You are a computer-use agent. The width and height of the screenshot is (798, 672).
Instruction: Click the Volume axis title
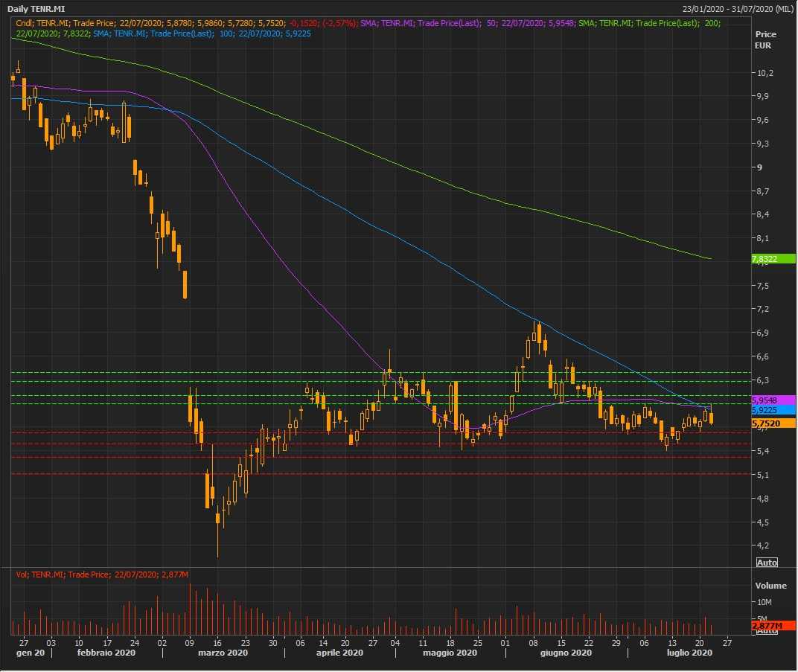[x=770, y=586]
